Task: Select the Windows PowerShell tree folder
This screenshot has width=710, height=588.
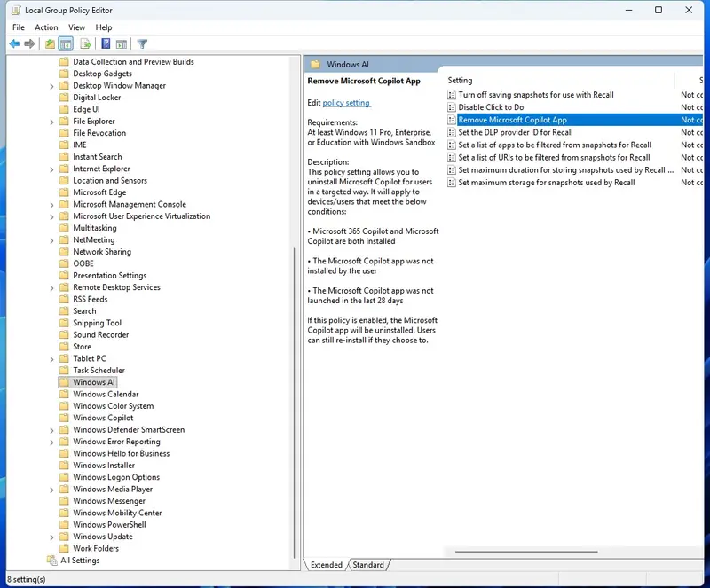Action: pyautogui.click(x=109, y=525)
